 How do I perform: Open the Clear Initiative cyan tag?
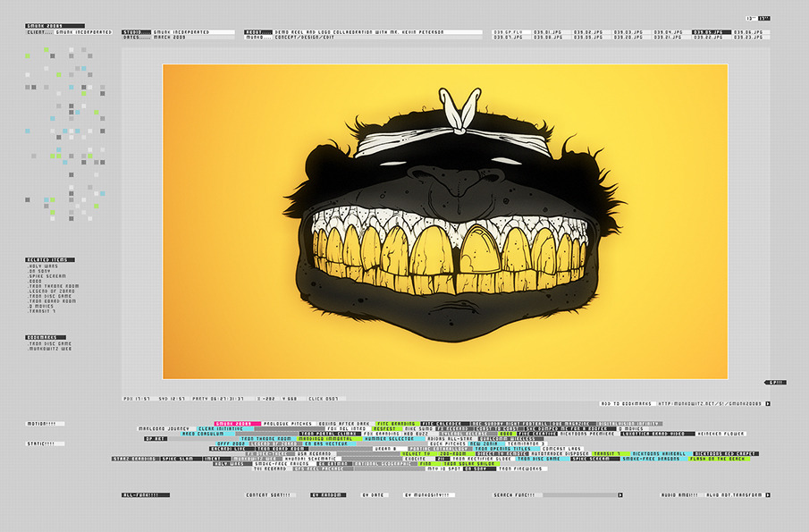coord(225,429)
